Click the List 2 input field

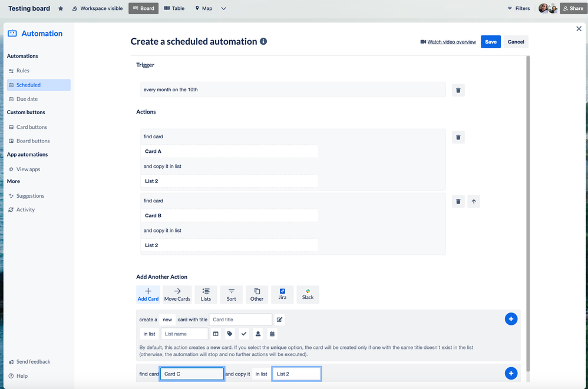[296, 374]
